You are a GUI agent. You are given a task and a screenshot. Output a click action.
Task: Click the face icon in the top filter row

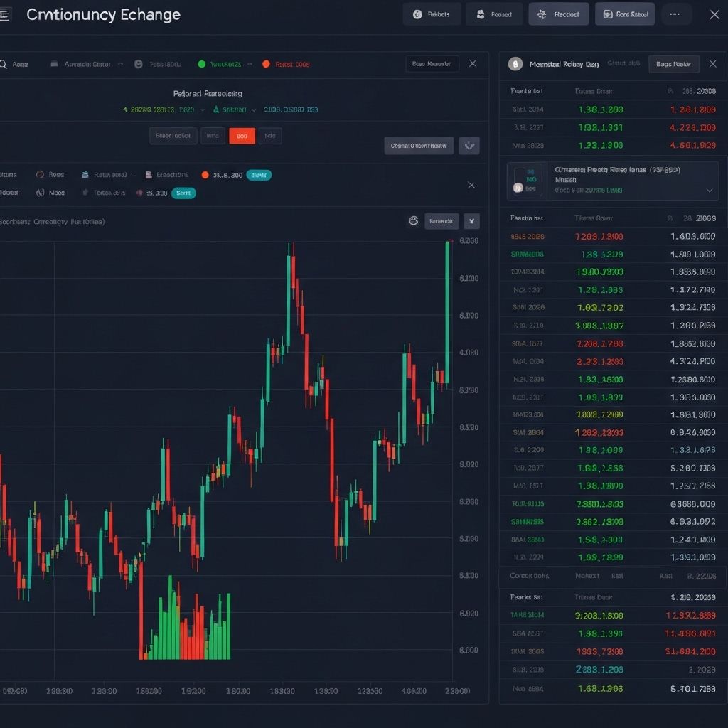139,64
